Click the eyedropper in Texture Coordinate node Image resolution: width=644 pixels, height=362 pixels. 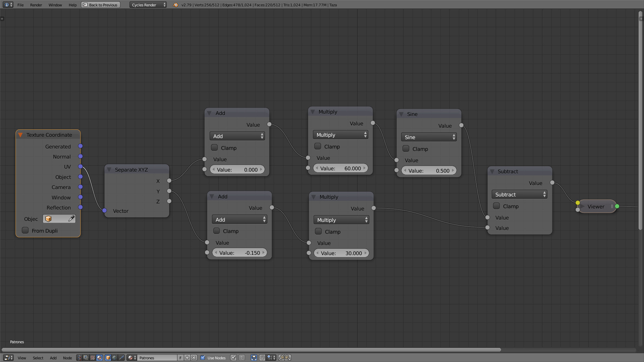pos(71,219)
